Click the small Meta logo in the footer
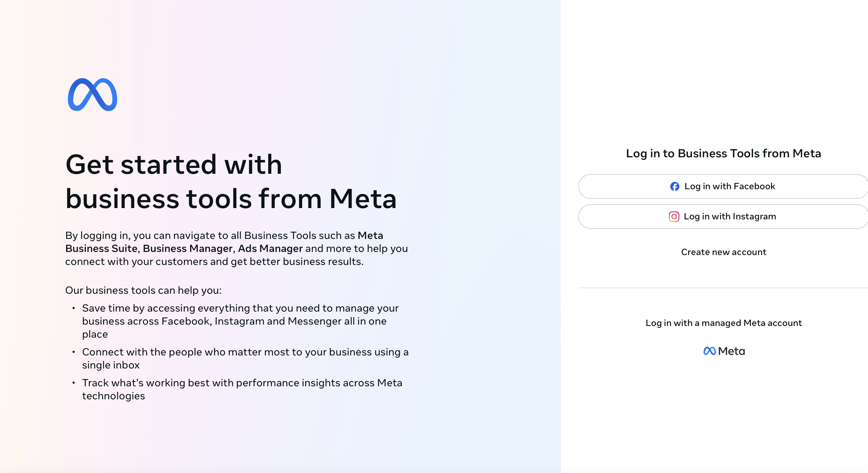 (x=709, y=351)
